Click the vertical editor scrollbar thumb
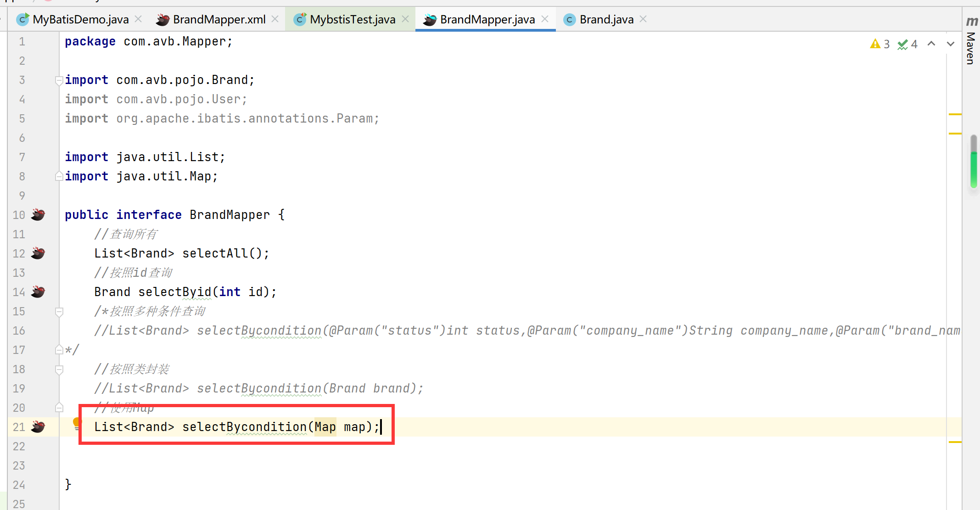Screen dimensions: 980x510 click(974, 161)
